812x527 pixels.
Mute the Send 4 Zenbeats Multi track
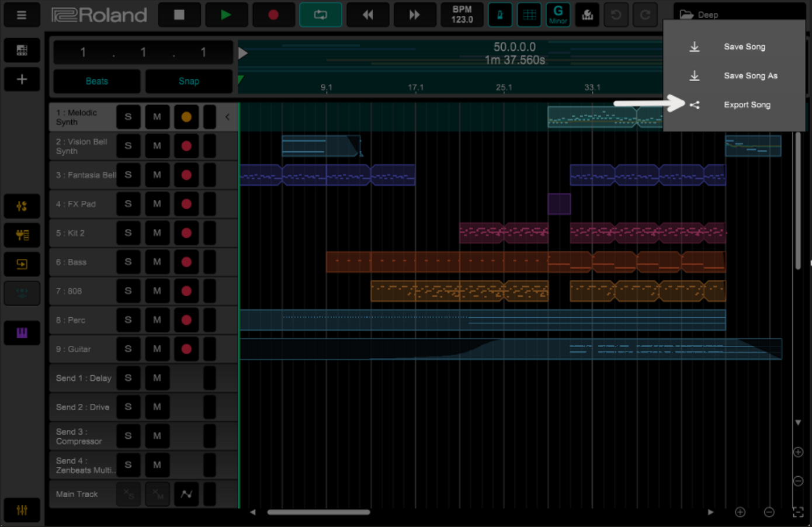coord(157,465)
